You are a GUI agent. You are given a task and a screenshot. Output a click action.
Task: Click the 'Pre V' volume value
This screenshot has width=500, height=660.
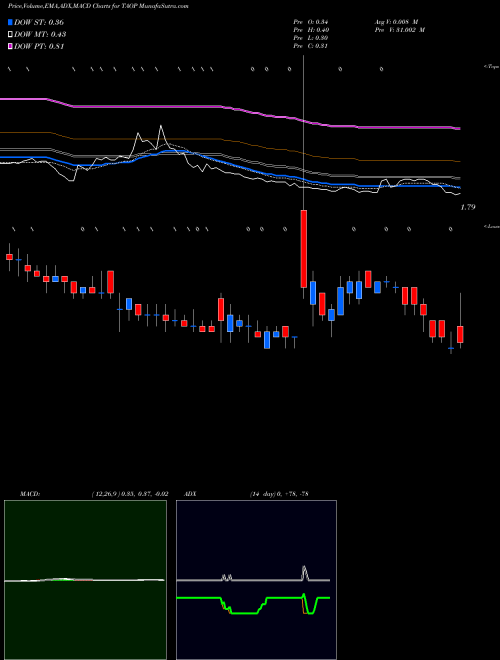[x=399, y=30]
